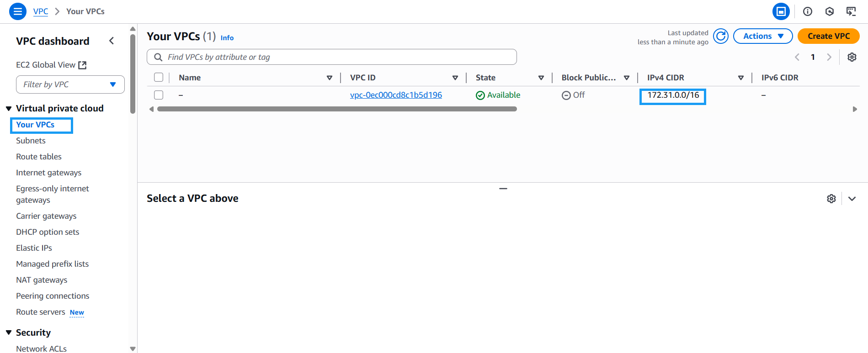Open the Filter by VPC dropdown
The height and width of the screenshot is (353, 868).
click(70, 84)
